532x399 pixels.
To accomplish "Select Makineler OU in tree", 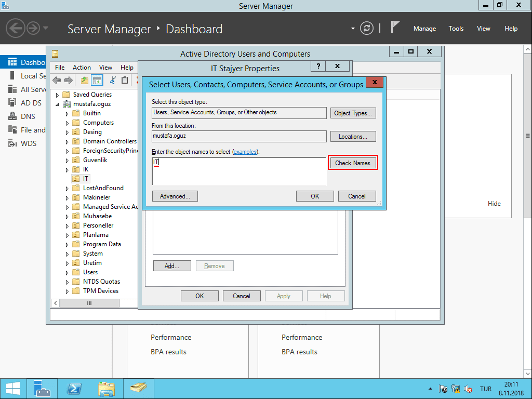I will click(x=97, y=197).
